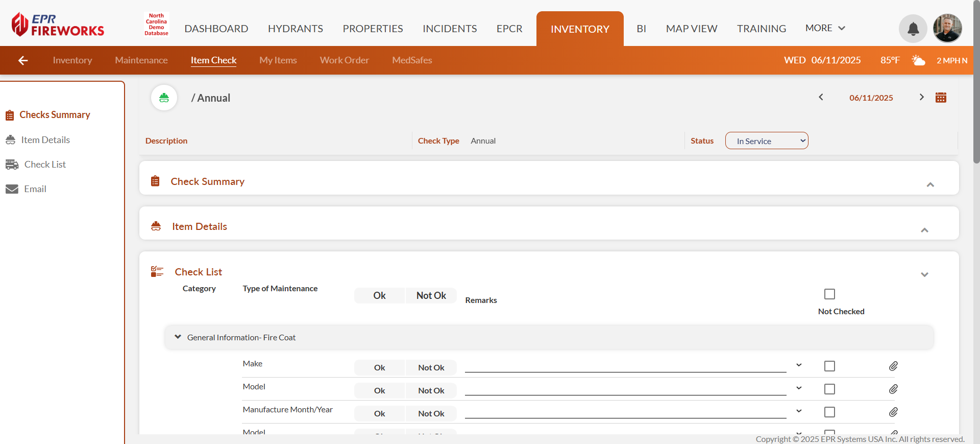Click the paperclip icon for Manufacture Month/Year
The height and width of the screenshot is (444, 980).
[893, 412]
